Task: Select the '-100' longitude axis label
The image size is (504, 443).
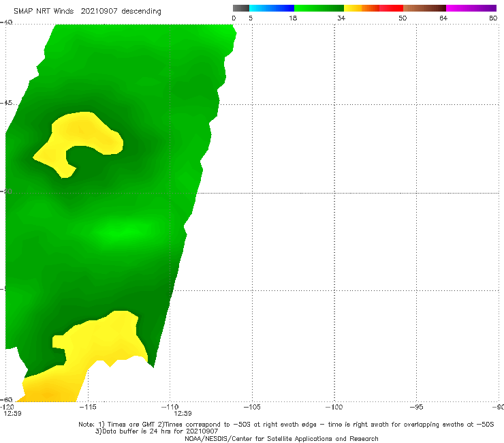Action: click(334, 407)
